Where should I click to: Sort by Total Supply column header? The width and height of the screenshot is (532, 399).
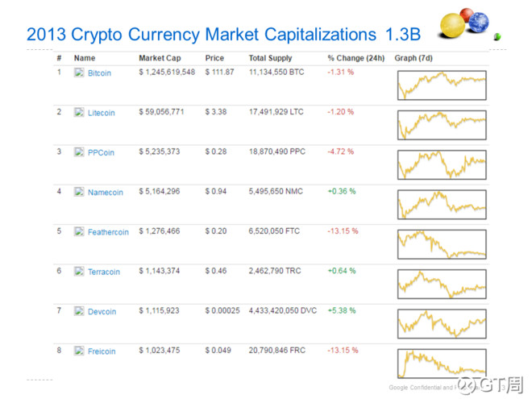click(271, 58)
